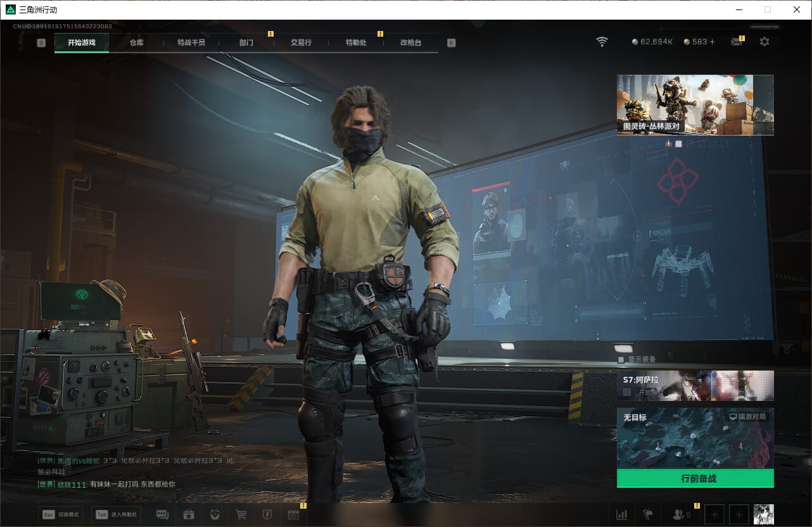The height and width of the screenshot is (527, 812).
Task: Check the Wi-Fi network status icon
Action: point(602,42)
